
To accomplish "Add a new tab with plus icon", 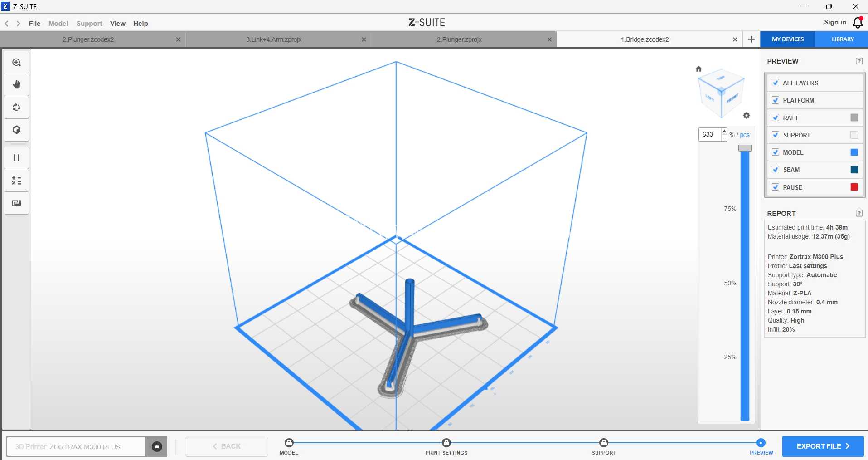I will 751,39.
